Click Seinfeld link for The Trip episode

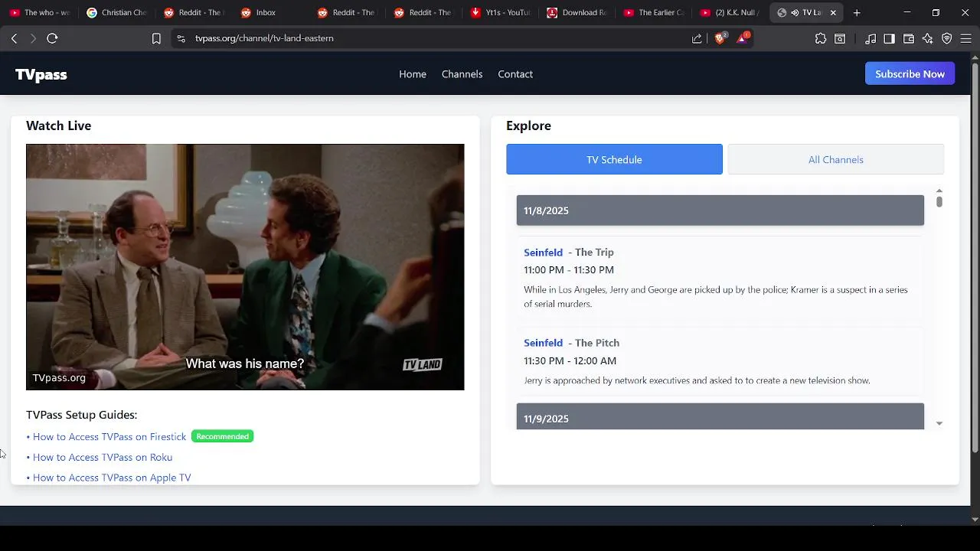543,253
